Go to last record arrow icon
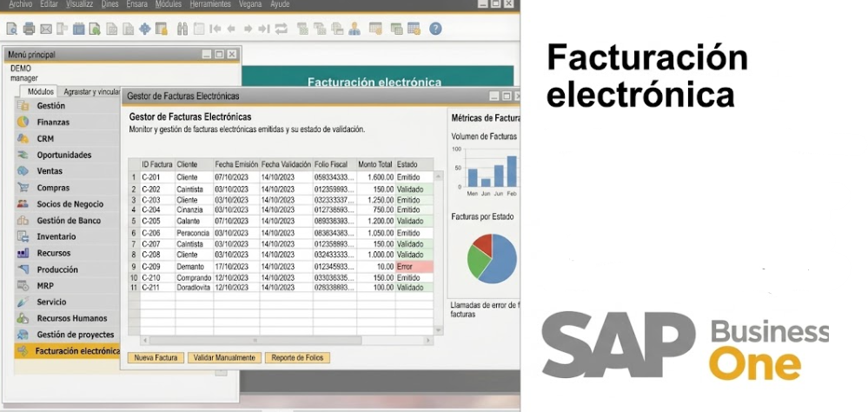Image resolution: width=868 pixels, height=412 pixels. (x=264, y=29)
